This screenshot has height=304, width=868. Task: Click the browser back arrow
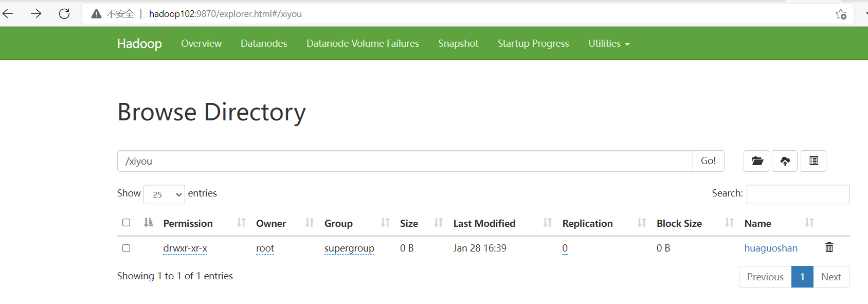pos(9,14)
